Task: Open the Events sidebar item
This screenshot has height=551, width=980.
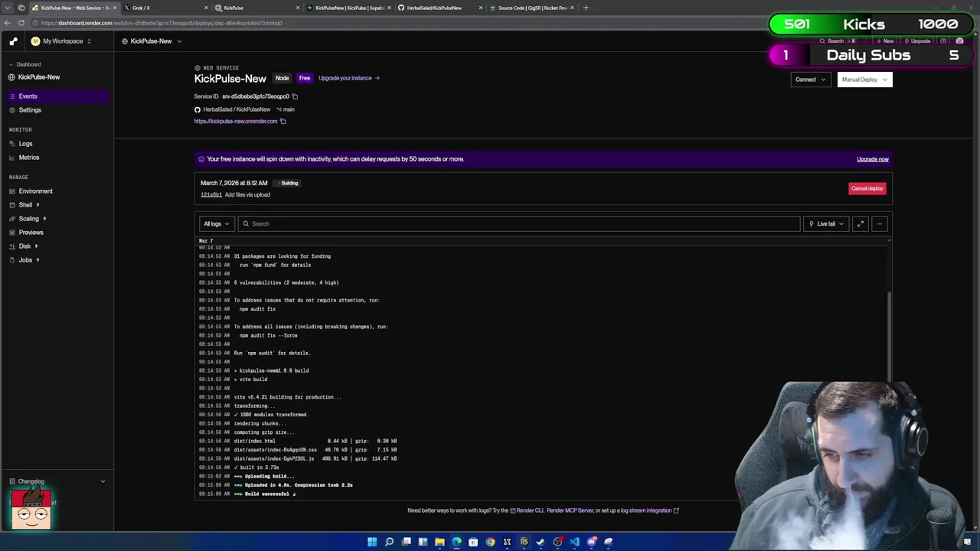Action: coord(57,96)
